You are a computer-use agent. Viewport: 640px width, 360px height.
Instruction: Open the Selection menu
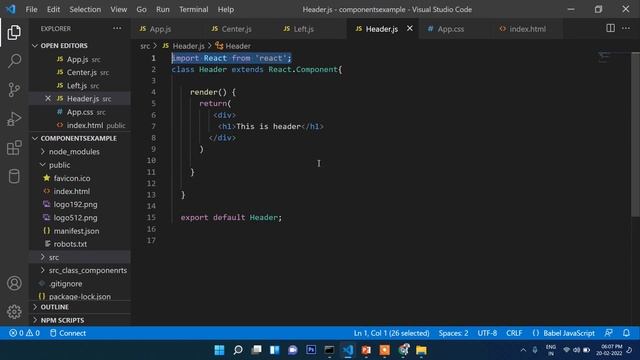(x=85, y=9)
